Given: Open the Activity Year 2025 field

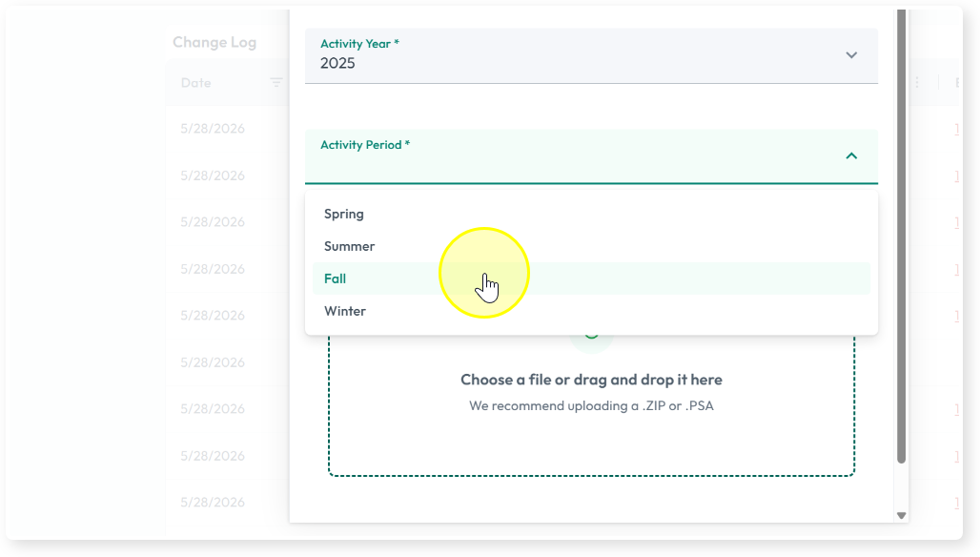Looking at the screenshot, I should point(591,55).
